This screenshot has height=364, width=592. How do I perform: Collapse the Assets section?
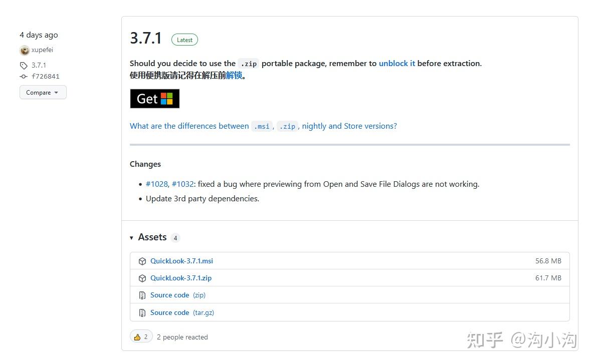[x=131, y=238]
